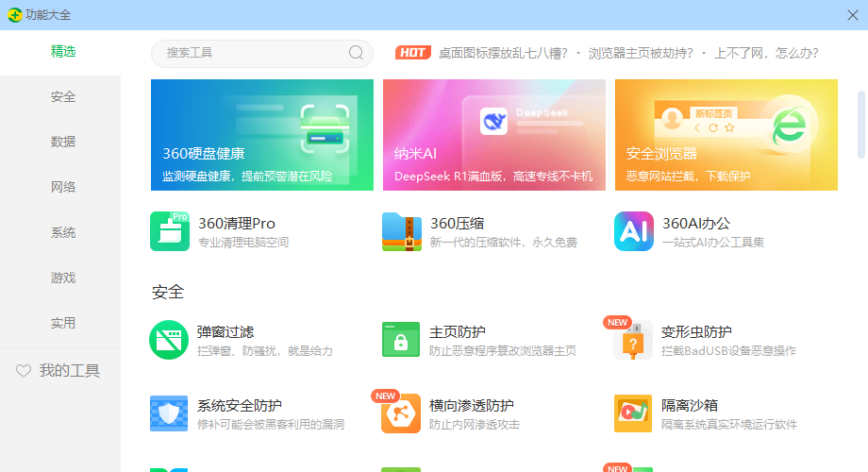868x472 pixels.
Task: Launch the 360压缩 archive icon
Action: pyautogui.click(x=401, y=231)
